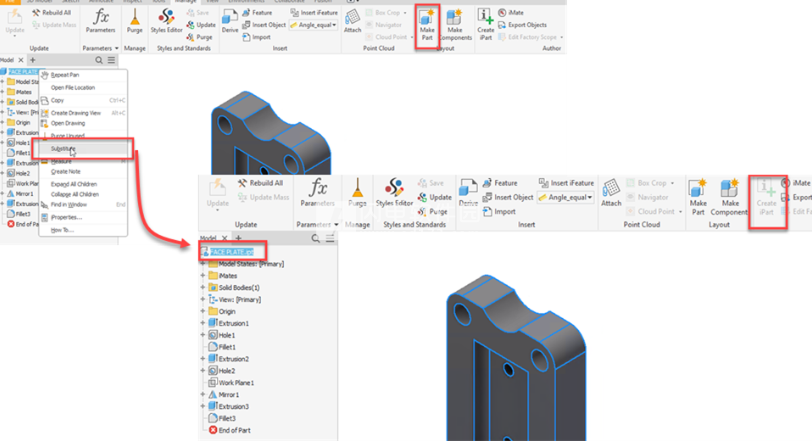Viewport: 812px width, 441px height.
Task: Click Insert Object in upper ribbon
Action: (x=264, y=25)
